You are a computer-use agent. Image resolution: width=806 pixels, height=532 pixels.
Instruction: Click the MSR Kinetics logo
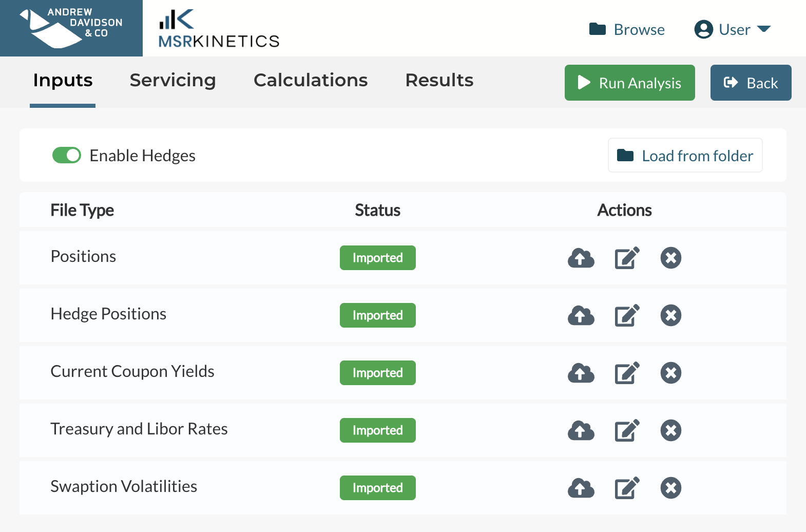[219, 29]
